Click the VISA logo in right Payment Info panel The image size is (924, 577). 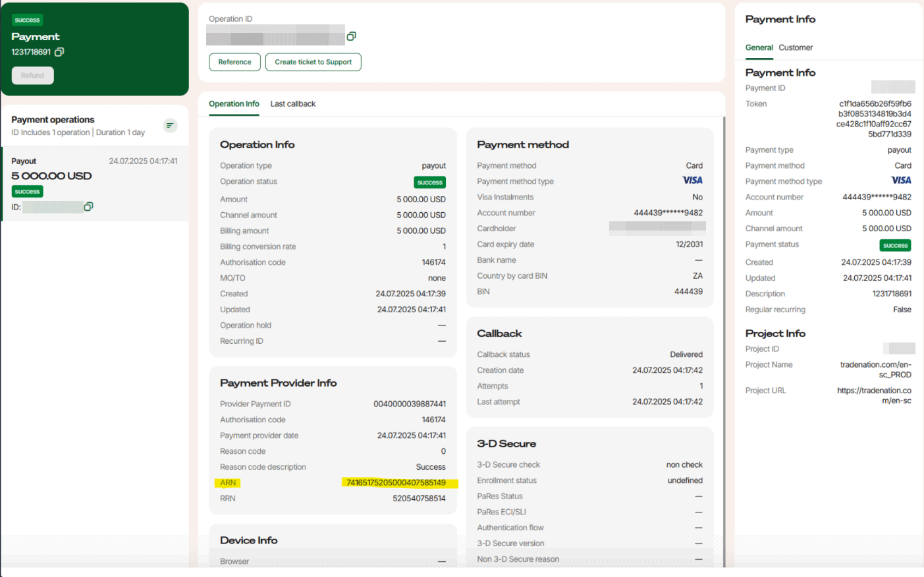pos(901,180)
